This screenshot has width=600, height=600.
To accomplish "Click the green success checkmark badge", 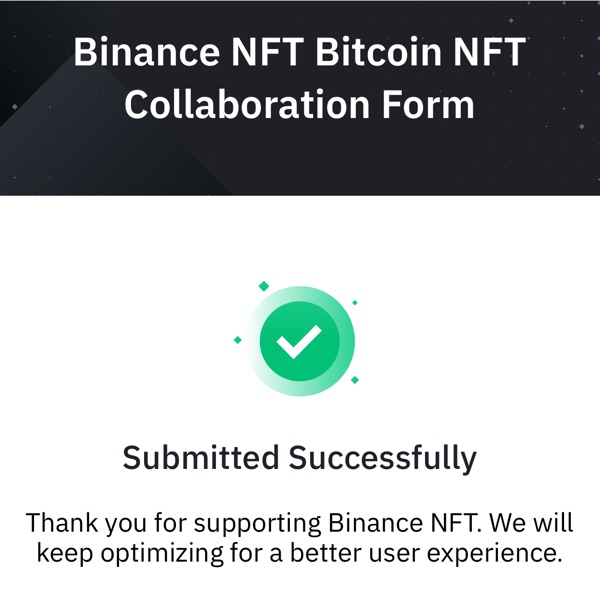I will (300, 341).
